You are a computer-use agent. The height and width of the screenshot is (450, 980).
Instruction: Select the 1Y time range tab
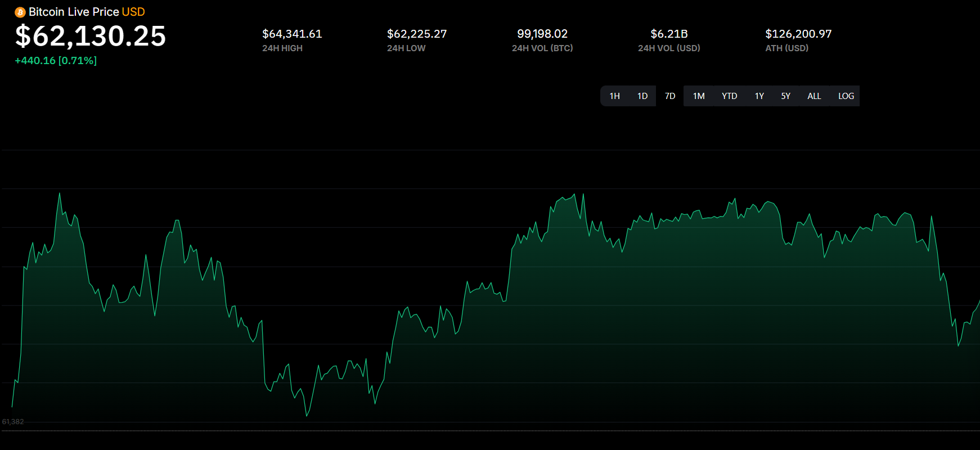tap(759, 96)
